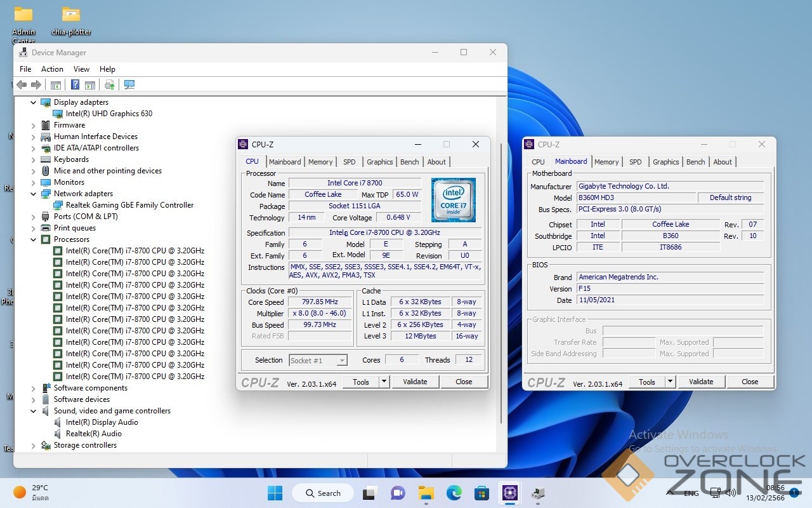This screenshot has width=812, height=508.
Task: Click the Scan for hardware changes icon
Action: click(x=129, y=85)
